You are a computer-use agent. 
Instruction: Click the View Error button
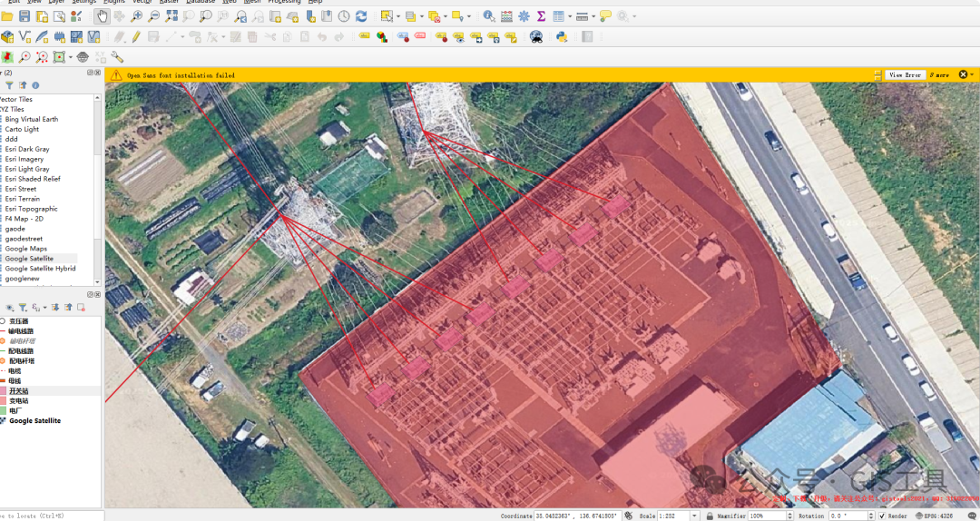[x=905, y=75]
